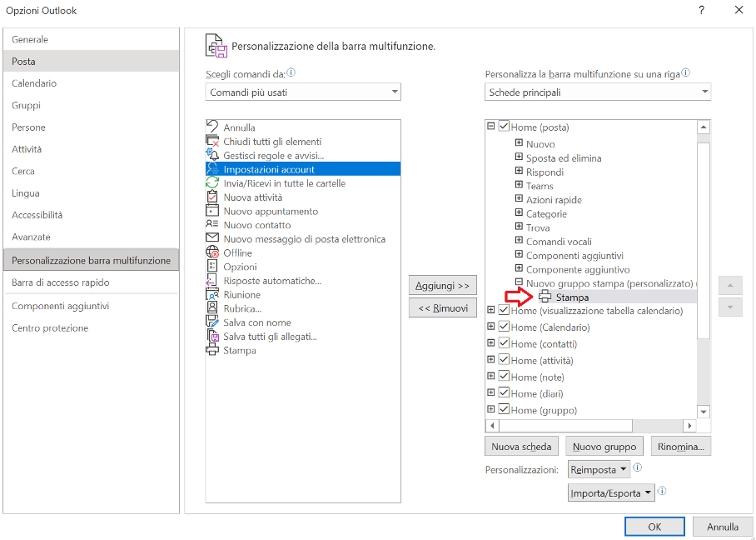Open the Schede principali dropdown

point(597,92)
